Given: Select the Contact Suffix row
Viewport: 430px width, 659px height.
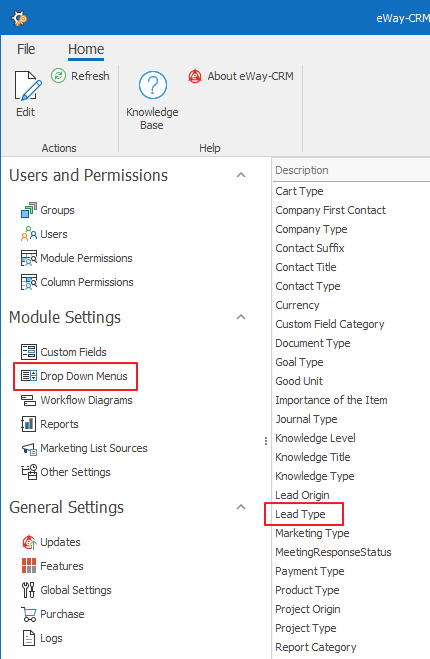Looking at the screenshot, I should pyautogui.click(x=351, y=248).
